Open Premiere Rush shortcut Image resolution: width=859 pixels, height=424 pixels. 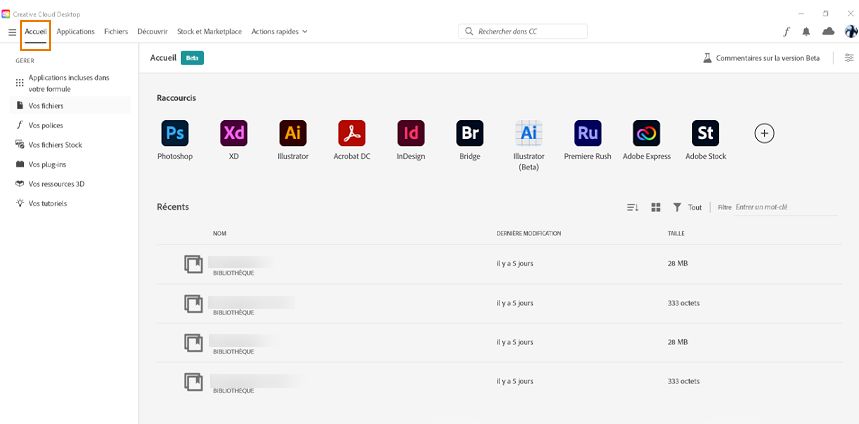click(588, 133)
